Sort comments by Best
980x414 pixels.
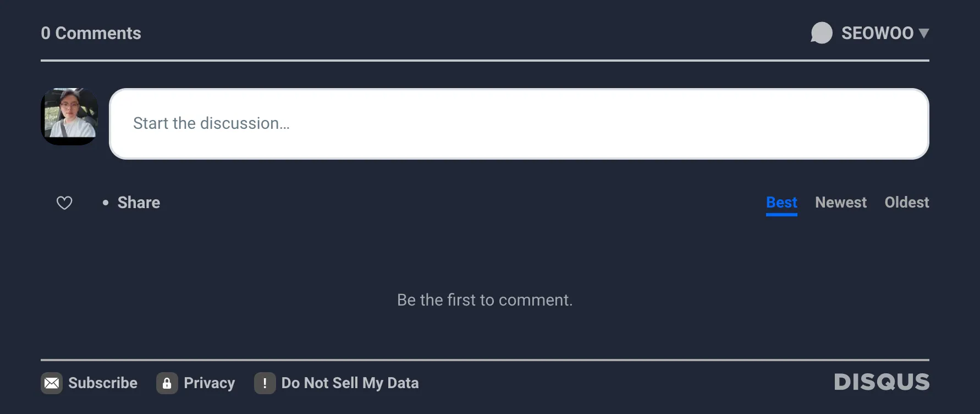pyautogui.click(x=781, y=203)
